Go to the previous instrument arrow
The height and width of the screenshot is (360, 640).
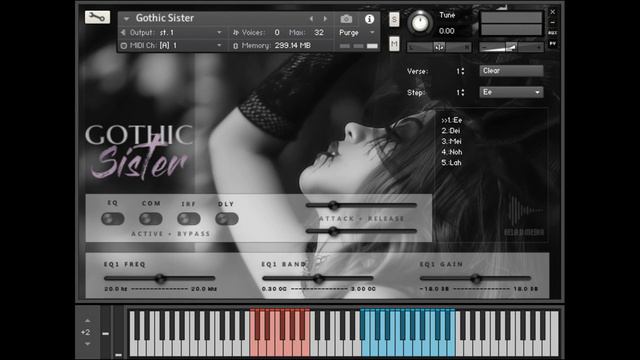point(311,19)
